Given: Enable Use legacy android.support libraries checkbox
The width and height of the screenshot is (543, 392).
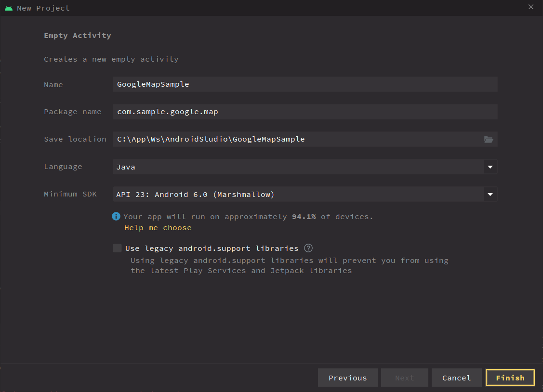Looking at the screenshot, I should [118, 248].
